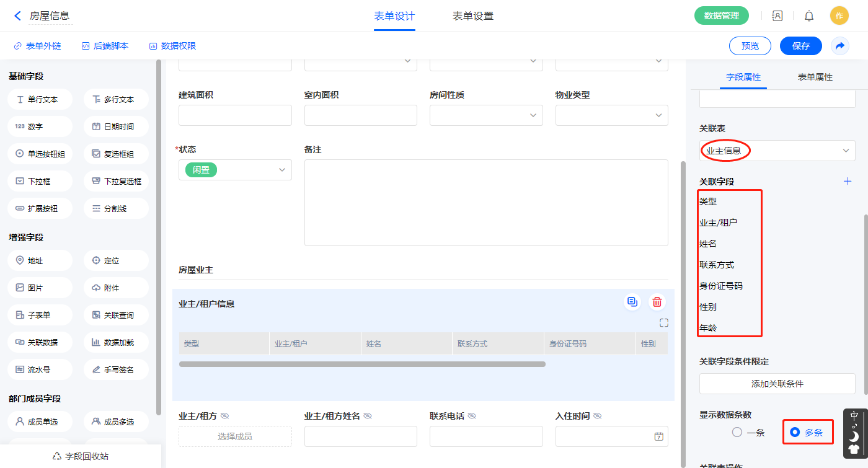The image size is (868, 468).
Task: Select the 多条 radio option
Action: 795,433
